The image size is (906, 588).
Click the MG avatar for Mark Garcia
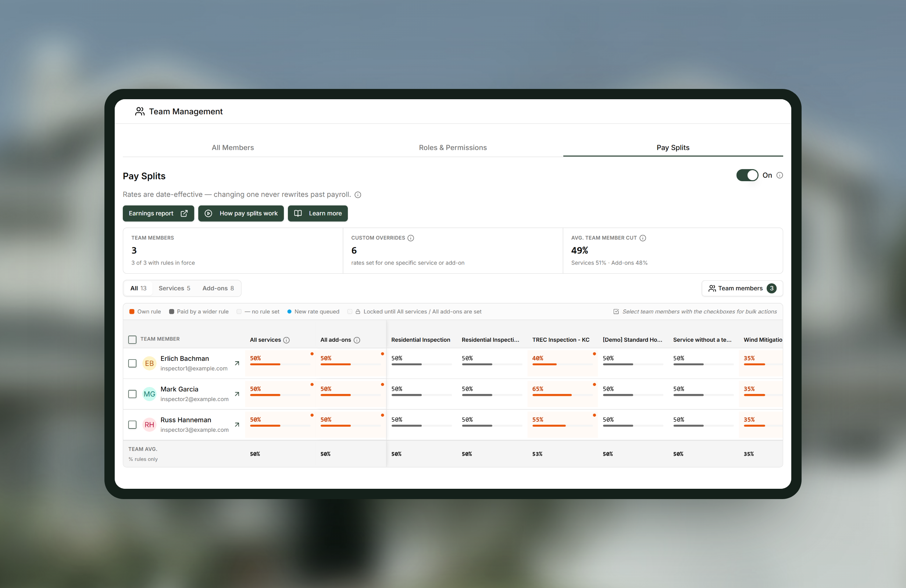[x=149, y=394]
